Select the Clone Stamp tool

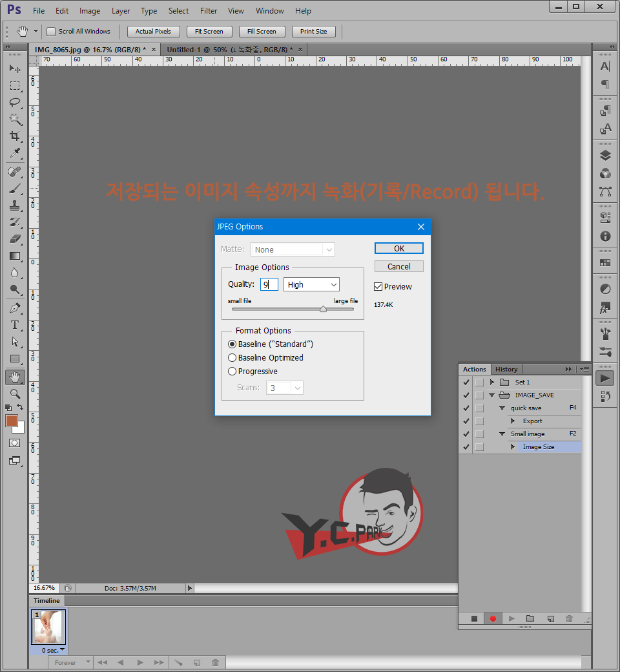pos(15,205)
